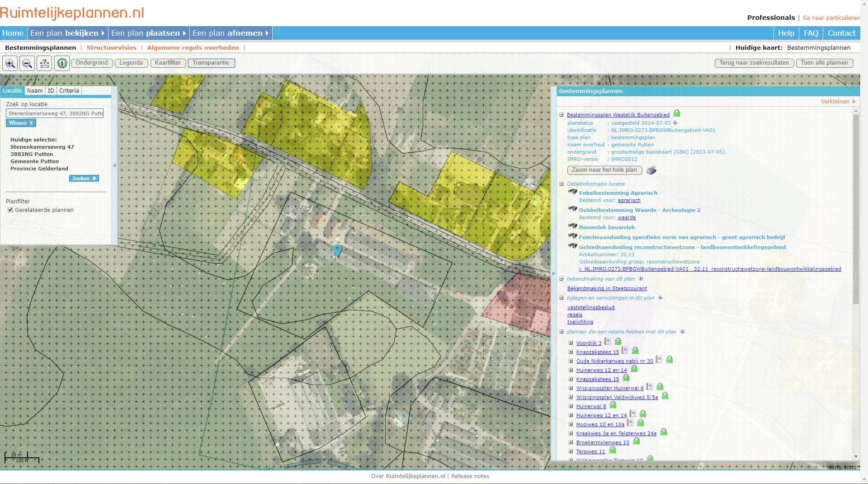Click the green lock icon beside Bestemmingsplan Westelijk Buitengebied
868x484 pixels.
click(677, 114)
